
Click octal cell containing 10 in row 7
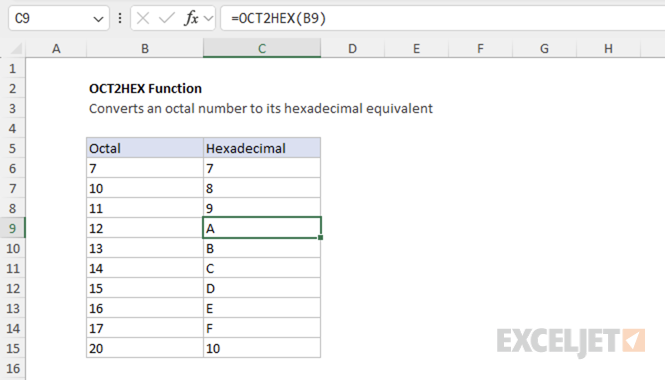(145, 188)
